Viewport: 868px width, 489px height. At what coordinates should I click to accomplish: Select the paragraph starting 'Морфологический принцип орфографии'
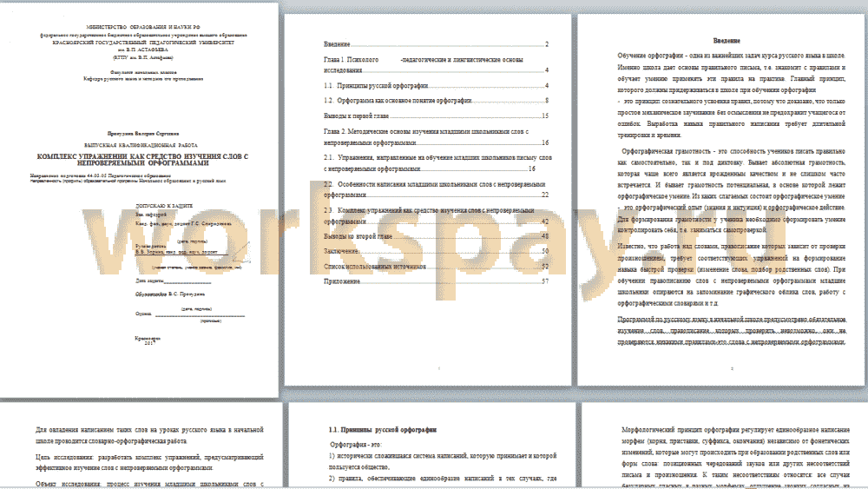pyautogui.click(x=736, y=458)
